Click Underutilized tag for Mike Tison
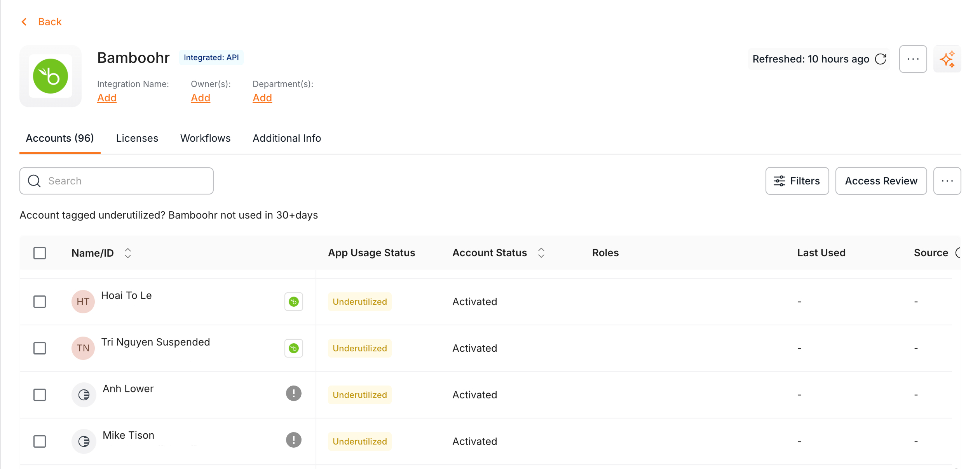The height and width of the screenshot is (469, 980). [x=360, y=441]
